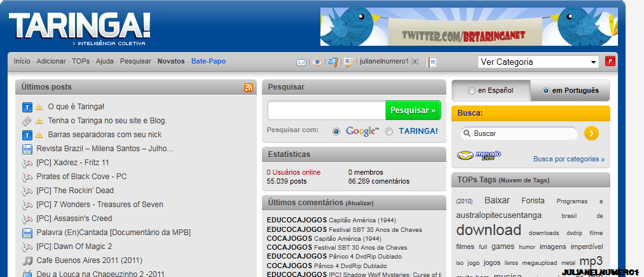Open the RSS feed for Últimos posts
The image size is (644, 277).
pyautogui.click(x=249, y=88)
